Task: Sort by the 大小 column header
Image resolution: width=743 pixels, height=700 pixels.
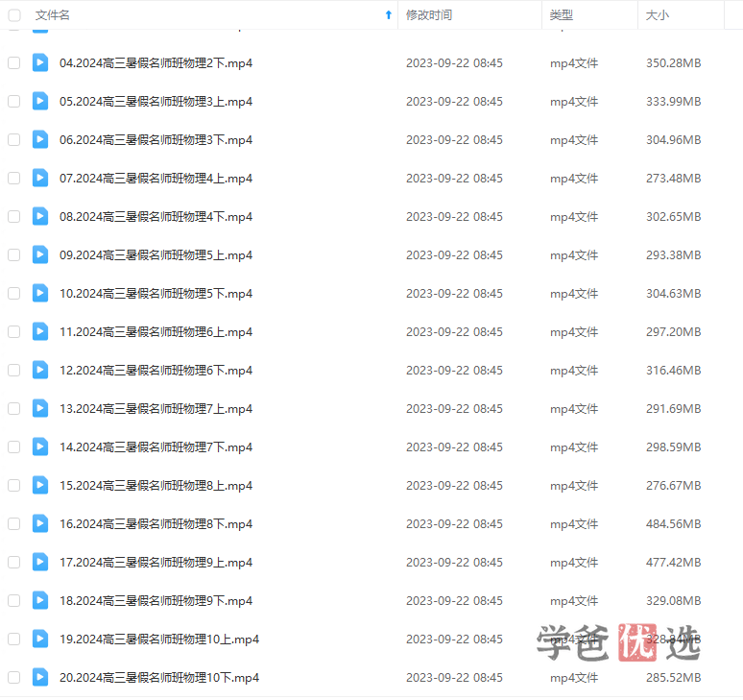Action: [x=658, y=15]
